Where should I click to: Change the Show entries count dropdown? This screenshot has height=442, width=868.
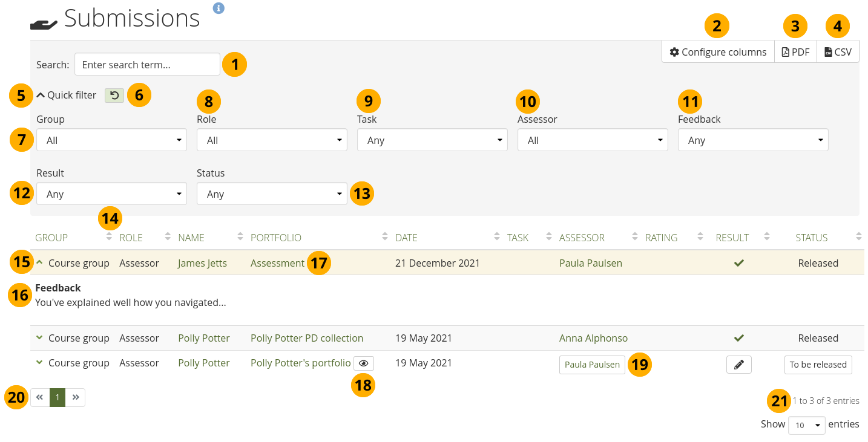pyautogui.click(x=806, y=425)
